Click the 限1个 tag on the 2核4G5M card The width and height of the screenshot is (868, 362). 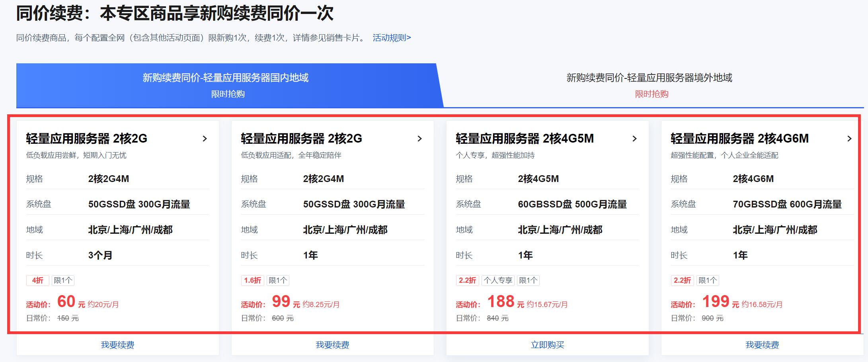[528, 280]
